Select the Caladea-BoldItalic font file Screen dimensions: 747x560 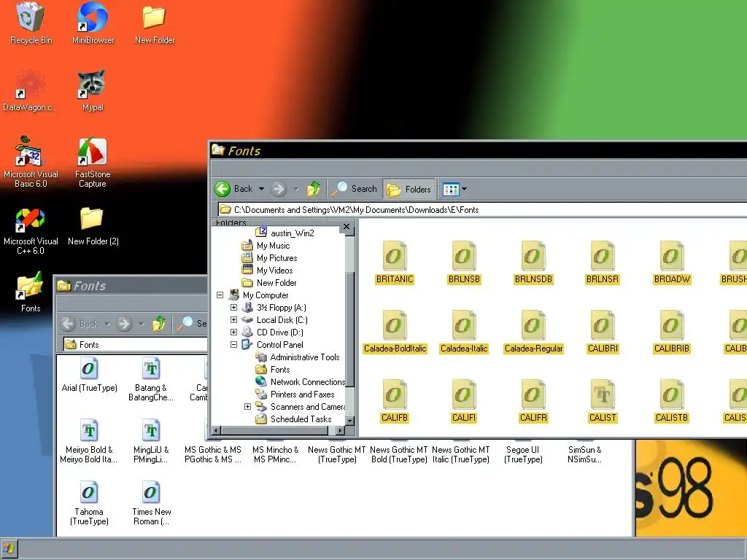tap(395, 332)
